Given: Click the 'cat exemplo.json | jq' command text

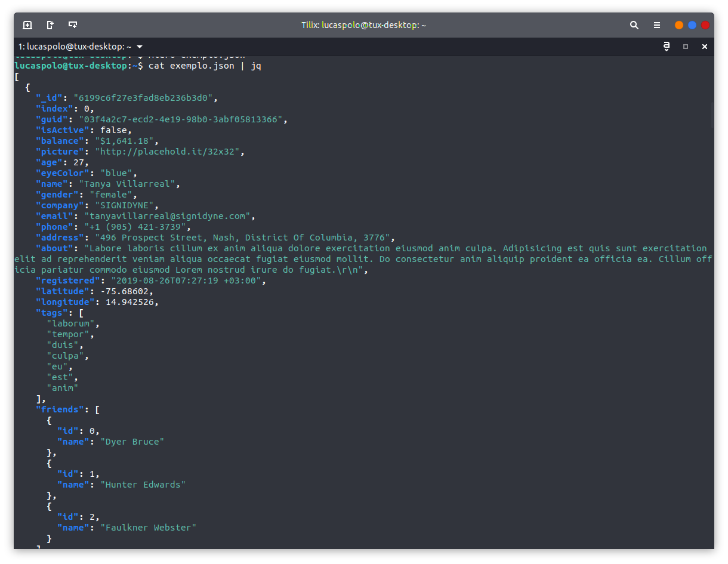Looking at the screenshot, I should point(205,66).
